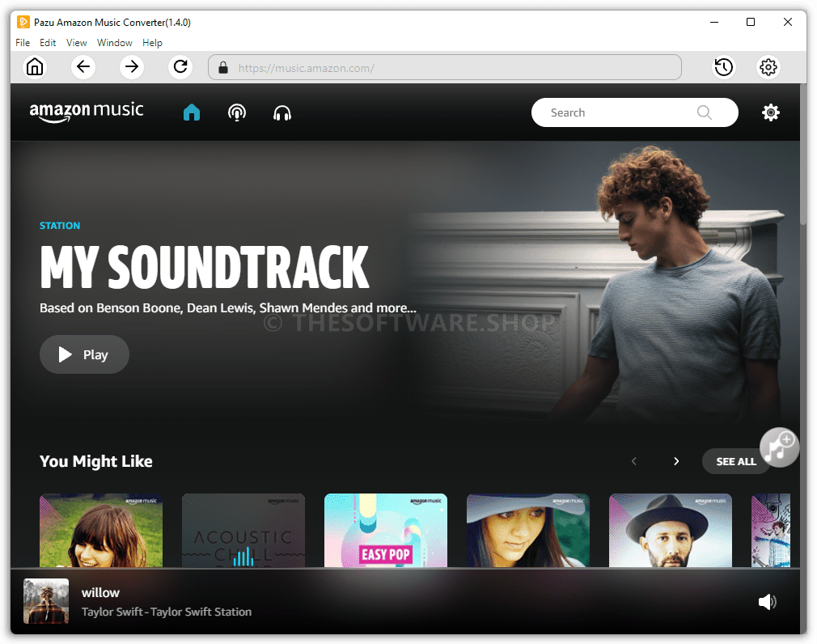Play the My Soundtrack station

point(84,354)
